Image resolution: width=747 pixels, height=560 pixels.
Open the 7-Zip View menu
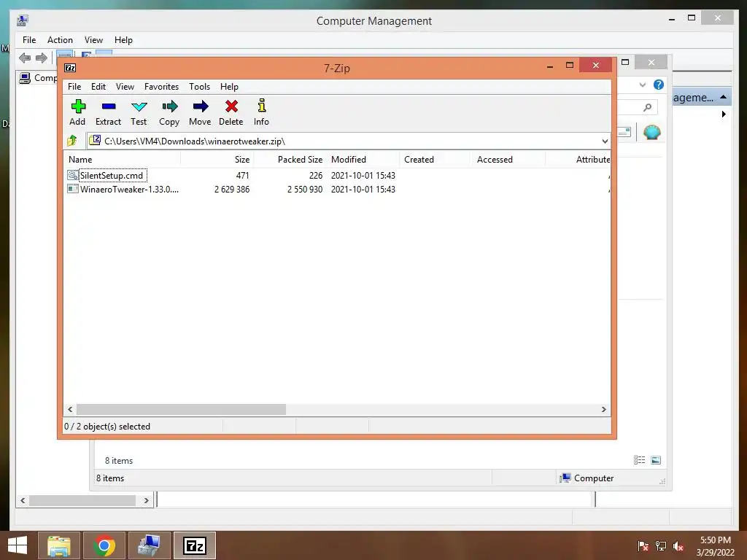(125, 87)
